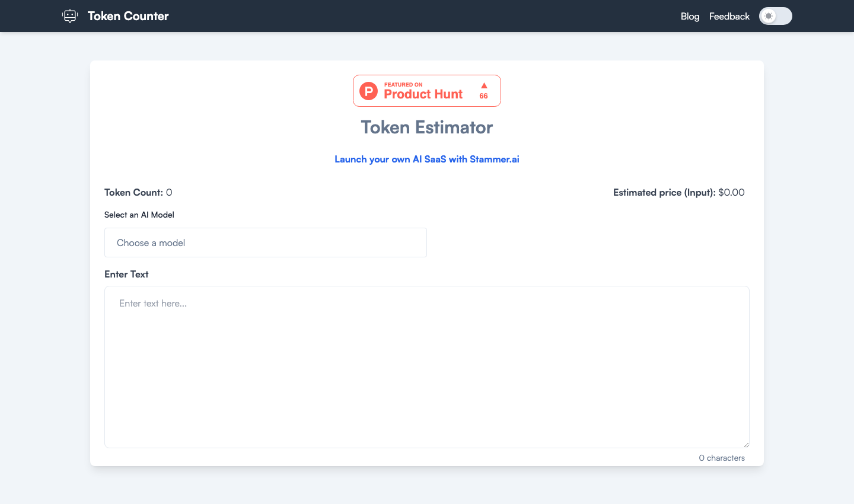Toggle the dark mode switch
The image size is (854, 504).
[x=775, y=16]
